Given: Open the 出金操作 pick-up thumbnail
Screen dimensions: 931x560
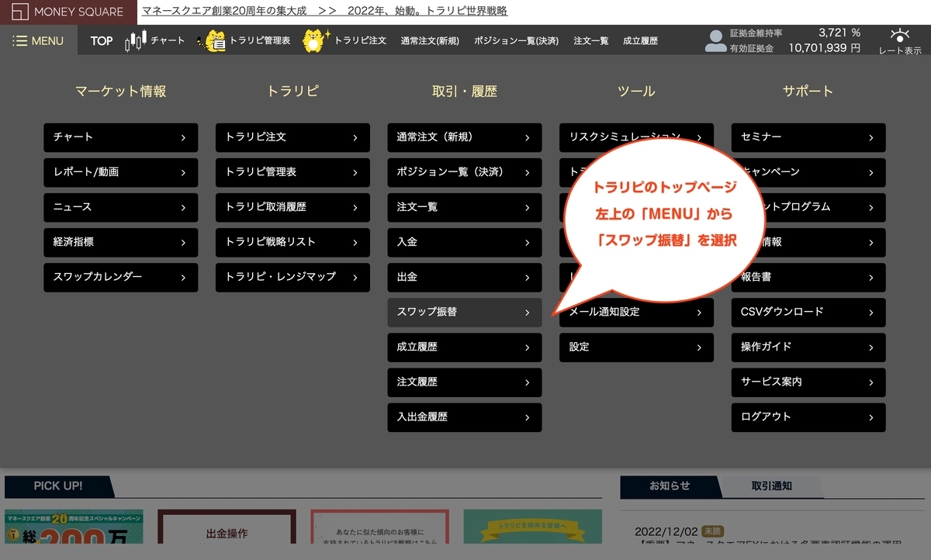Looking at the screenshot, I should coord(227,527).
